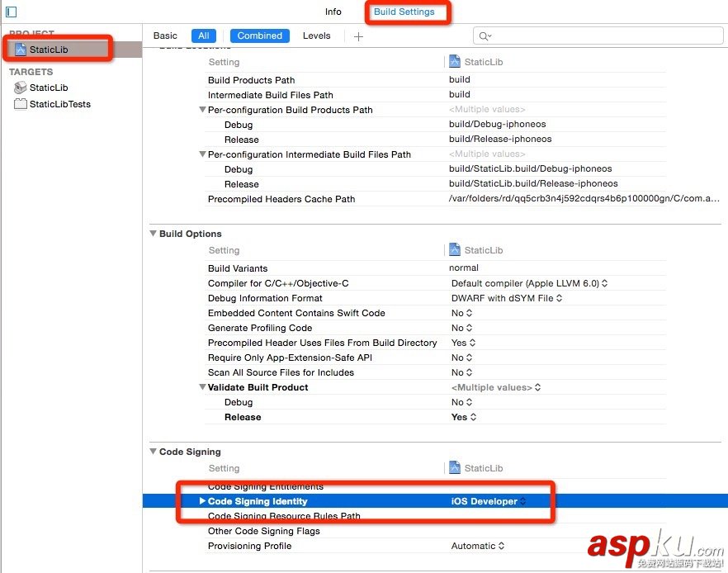This screenshot has height=573, width=728.
Task: Click the search magnifier icon
Action: (485, 36)
